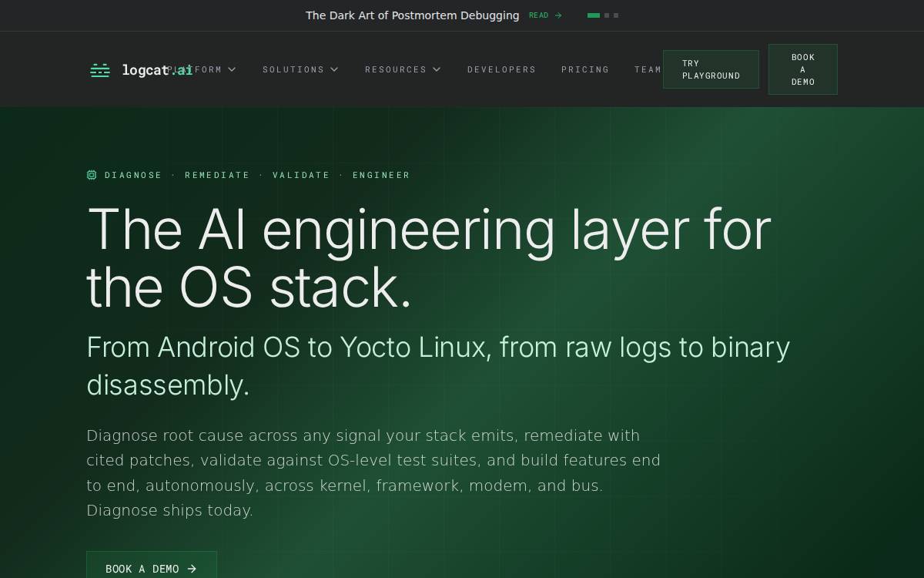Click the Try Playground button

[x=711, y=69]
